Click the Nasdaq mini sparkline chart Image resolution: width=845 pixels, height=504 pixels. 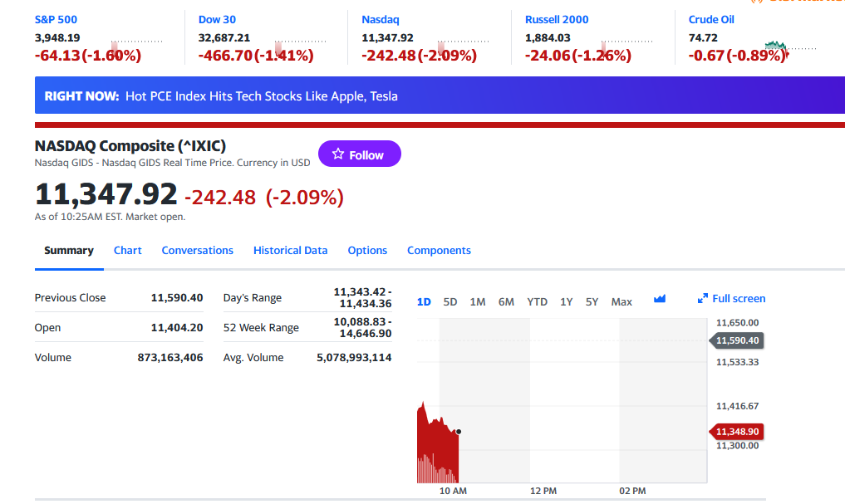pyautogui.click(x=464, y=46)
